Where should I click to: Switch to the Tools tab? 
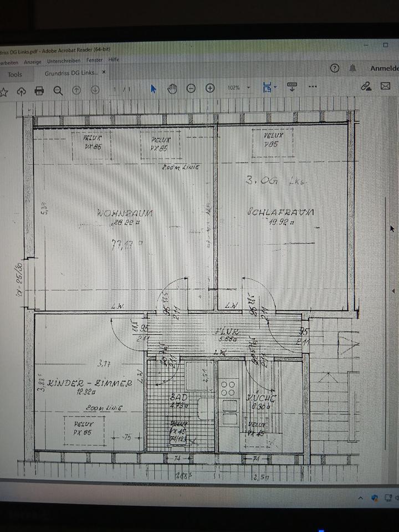click(x=15, y=74)
